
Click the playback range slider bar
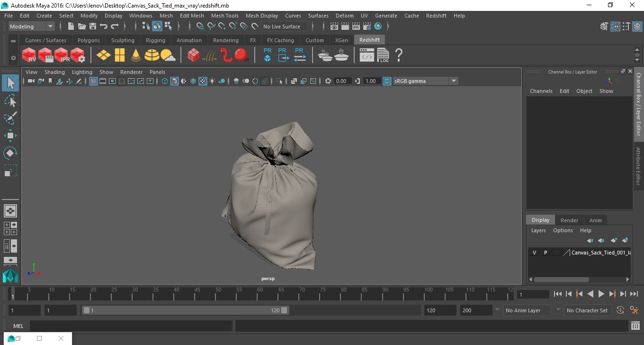click(x=185, y=310)
